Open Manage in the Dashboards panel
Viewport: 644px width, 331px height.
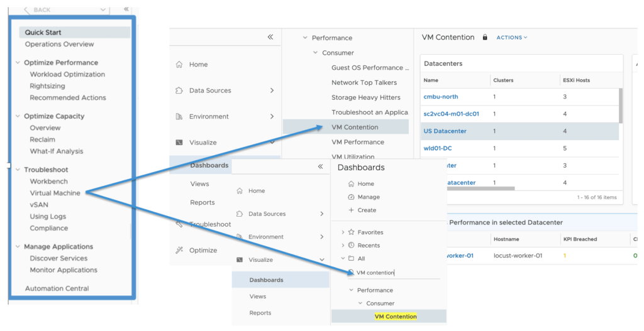click(x=368, y=197)
